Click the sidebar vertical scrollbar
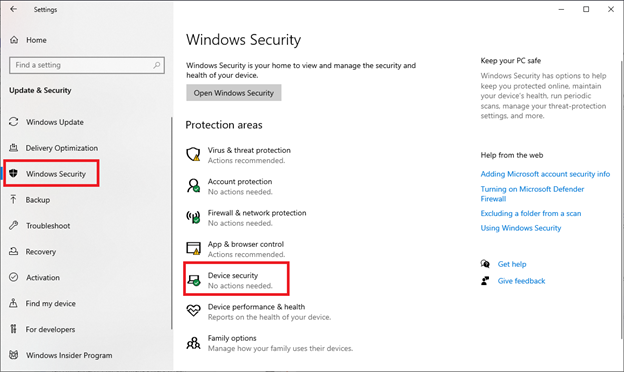Screen dimensions: 624x372 172,223
